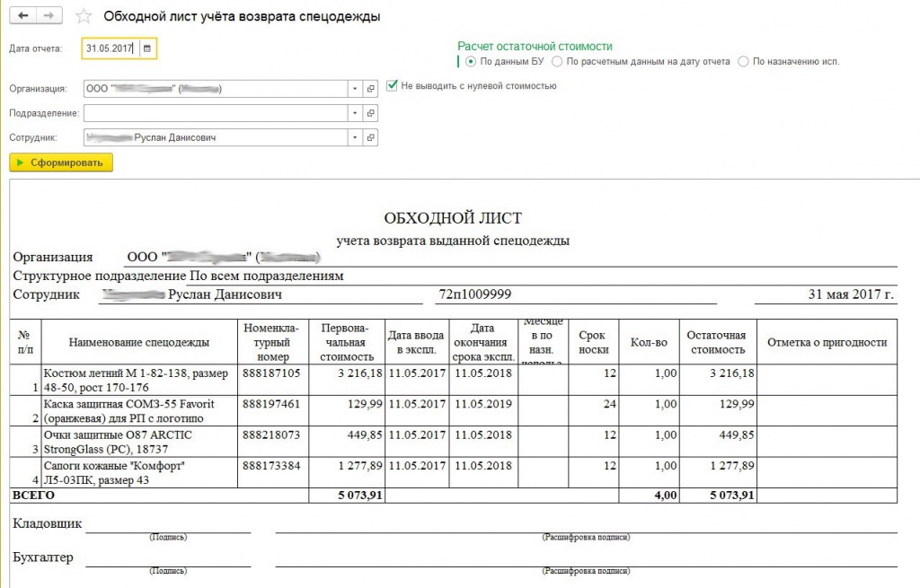This screenshot has width=920, height=588.
Task: Click the initial cost 129,99 of Каска защитная
Action: [x=365, y=404]
